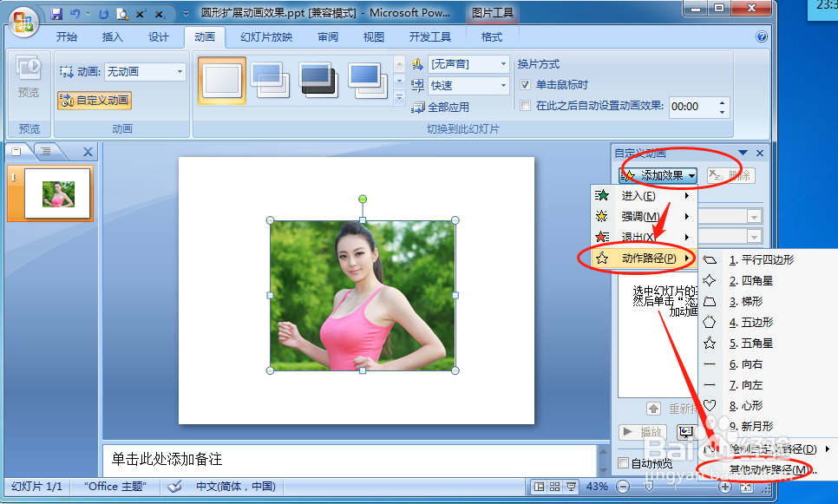
Task: Open PowerPoint help question mark
Action: (x=762, y=36)
